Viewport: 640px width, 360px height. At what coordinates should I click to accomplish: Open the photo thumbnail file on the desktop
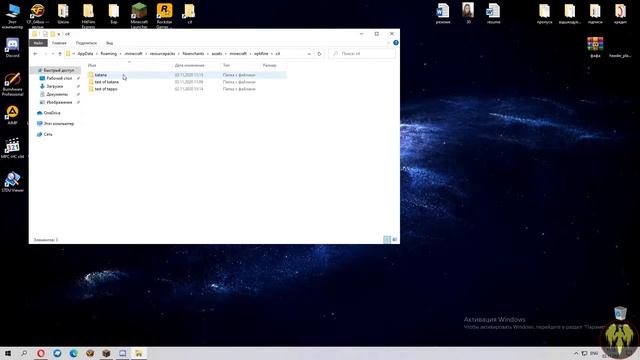468,13
